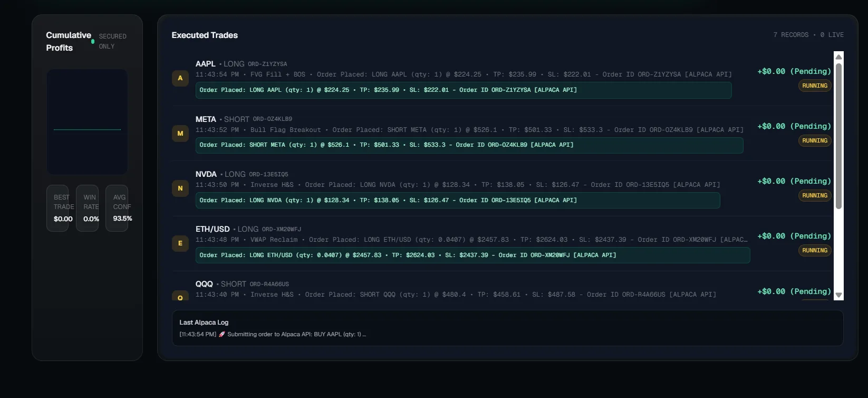Click the QQQ '+$0.00 (Pending)' profit value
This screenshot has width=868, height=398.
tap(794, 291)
